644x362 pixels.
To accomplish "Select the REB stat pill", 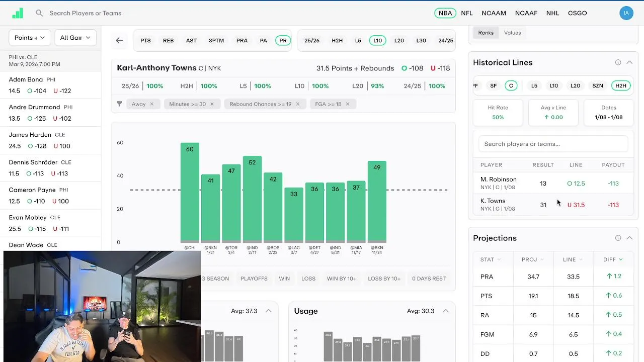I will [x=169, y=41].
